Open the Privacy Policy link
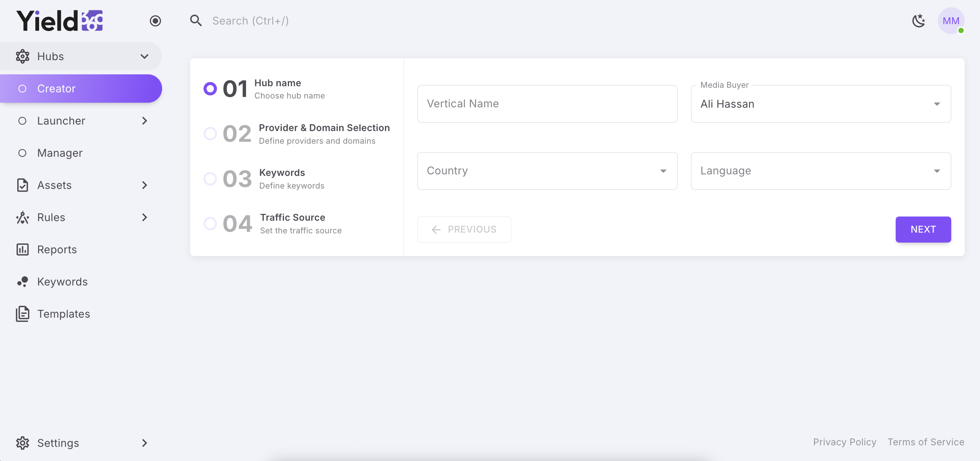Image resolution: width=980 pixels, height=461 pixels. click(x=844, y=442)
